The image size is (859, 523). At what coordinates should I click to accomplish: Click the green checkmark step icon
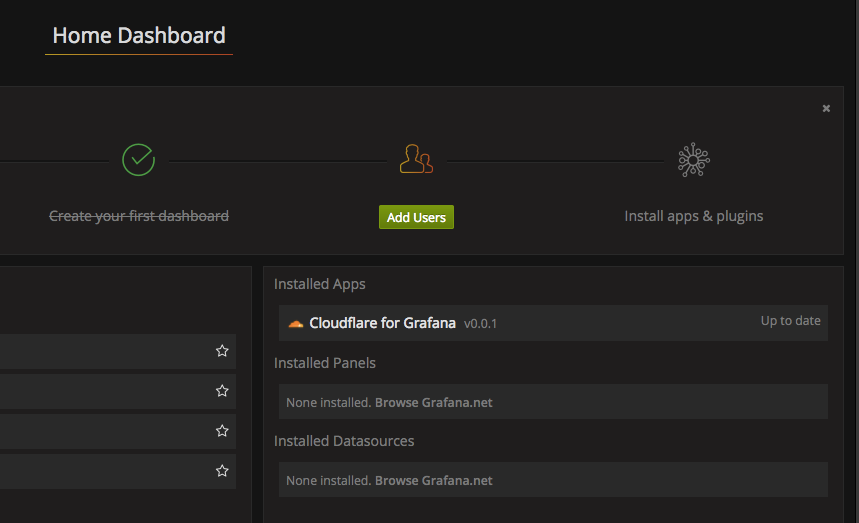[138, 159]
